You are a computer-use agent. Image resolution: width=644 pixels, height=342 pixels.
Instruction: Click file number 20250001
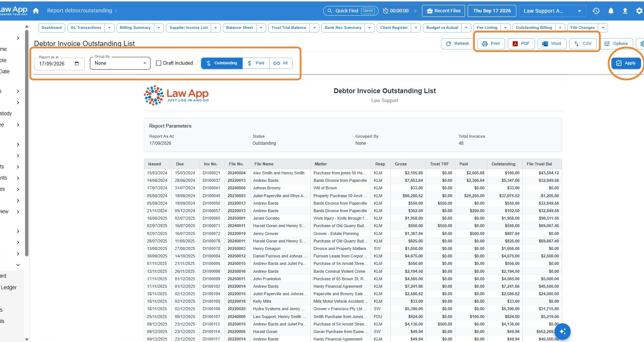237,218
